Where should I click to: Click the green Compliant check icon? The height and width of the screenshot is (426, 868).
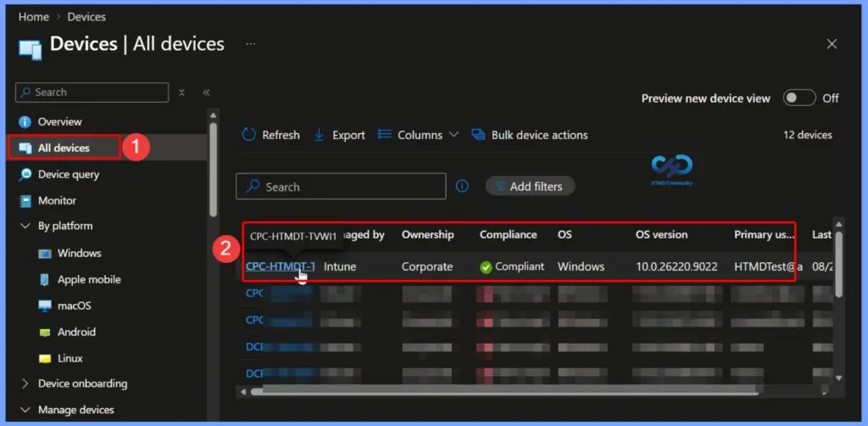click(x=486, y=267)
